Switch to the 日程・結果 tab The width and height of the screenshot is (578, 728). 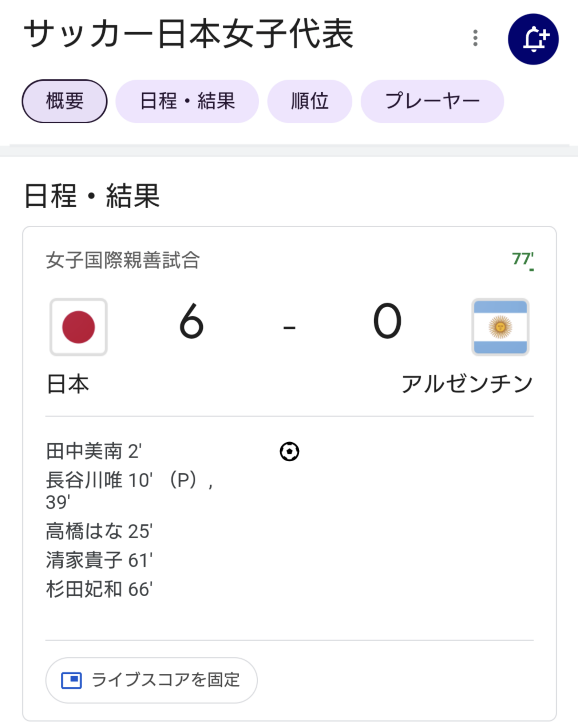(187, 101)
